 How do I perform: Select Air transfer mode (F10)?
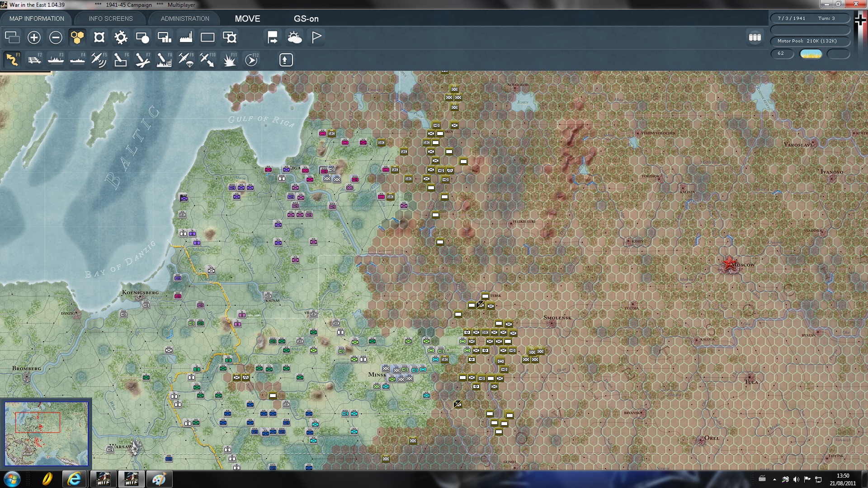point(208,60)
